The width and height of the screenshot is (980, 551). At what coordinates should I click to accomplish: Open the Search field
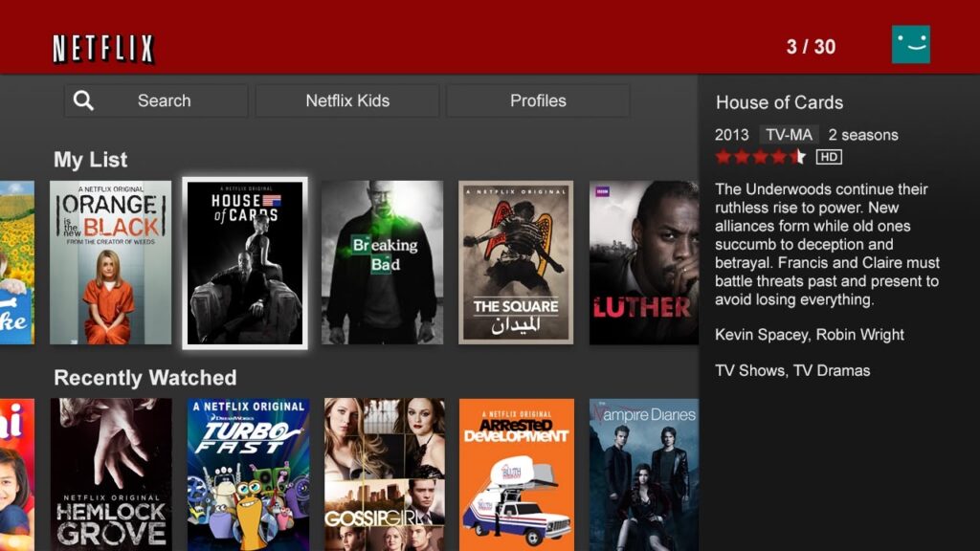[156, 100]
